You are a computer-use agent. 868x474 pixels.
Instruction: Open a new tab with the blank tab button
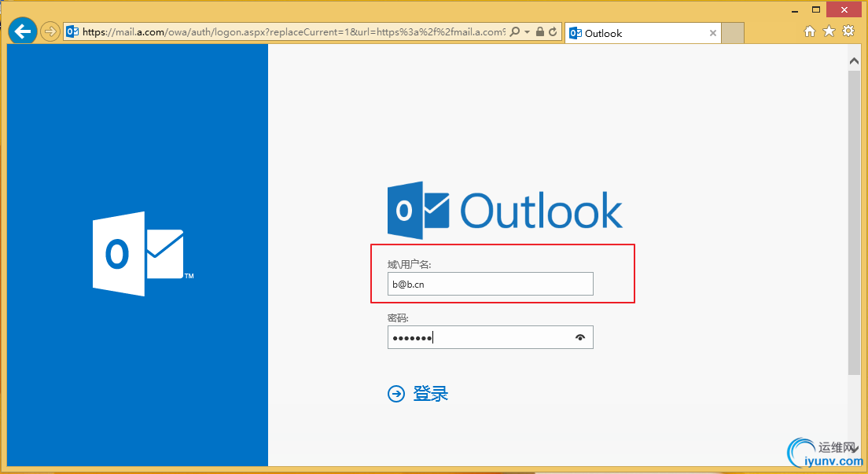733,33
